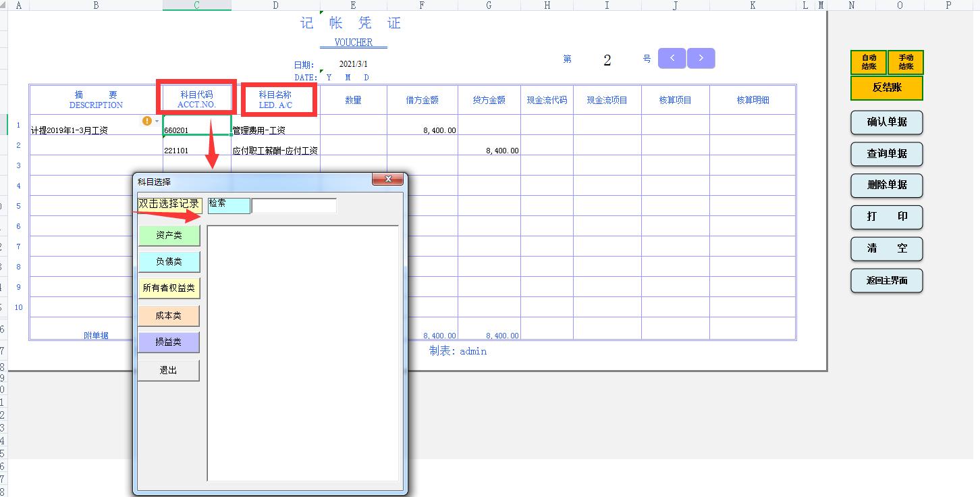Select the 负债类 (liabilities) category in the dialog
980x497 pixels.
(x=169, y=261)
